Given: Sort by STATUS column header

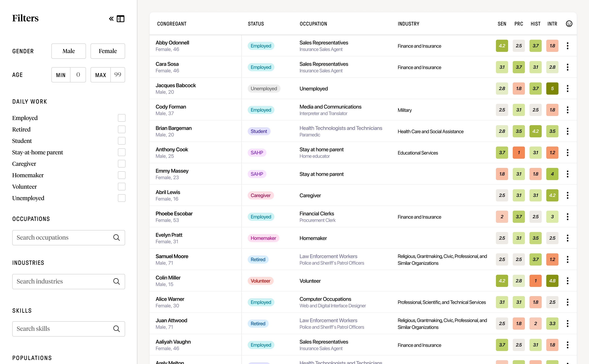Looking at the screenshot, I should pos(256,24).
